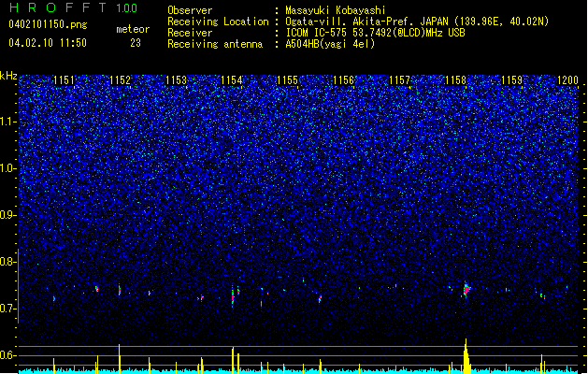The height and width of the screenshot is (374, 588).
Task: Click the yellow intensity spike under 1152
Action: [x=120, y=359]
